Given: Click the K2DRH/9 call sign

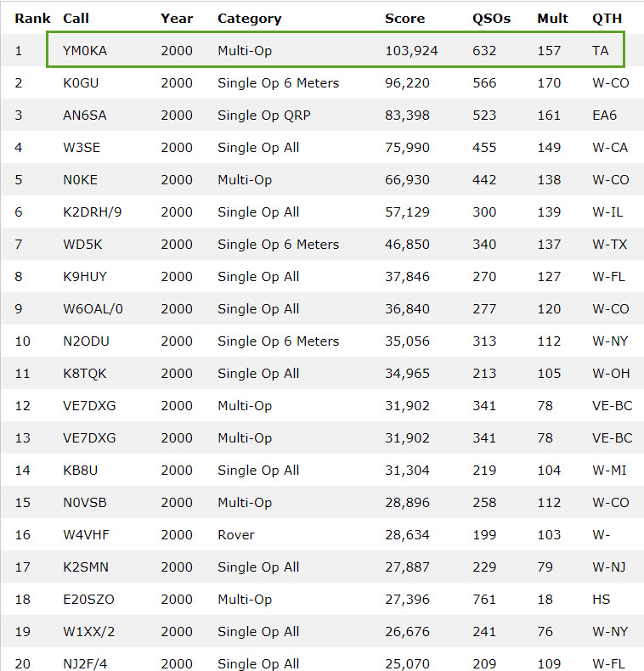Looking at the screenshot, I should [92, 212].
